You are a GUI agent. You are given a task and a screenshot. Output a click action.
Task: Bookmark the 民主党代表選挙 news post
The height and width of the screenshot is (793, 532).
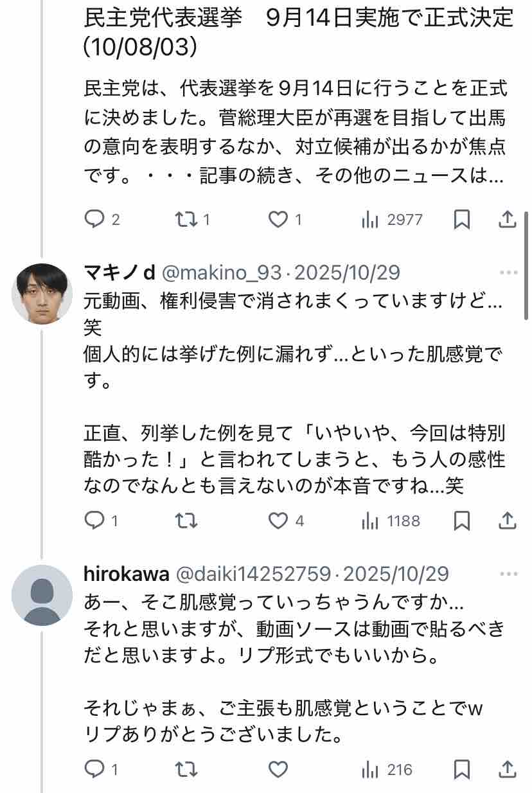point(461,220)
